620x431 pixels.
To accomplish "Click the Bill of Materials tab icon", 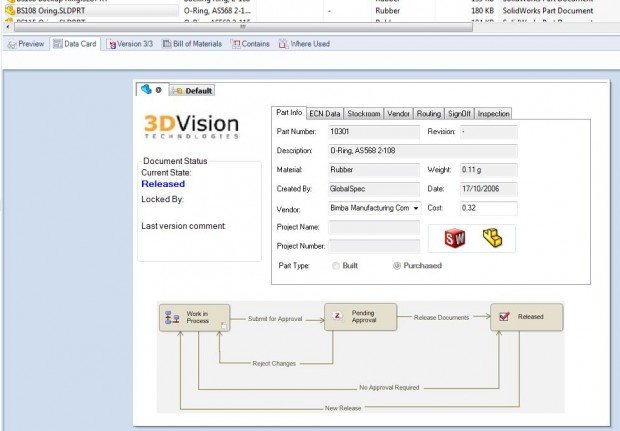I will pyautogui.click(x=167, y=44).
